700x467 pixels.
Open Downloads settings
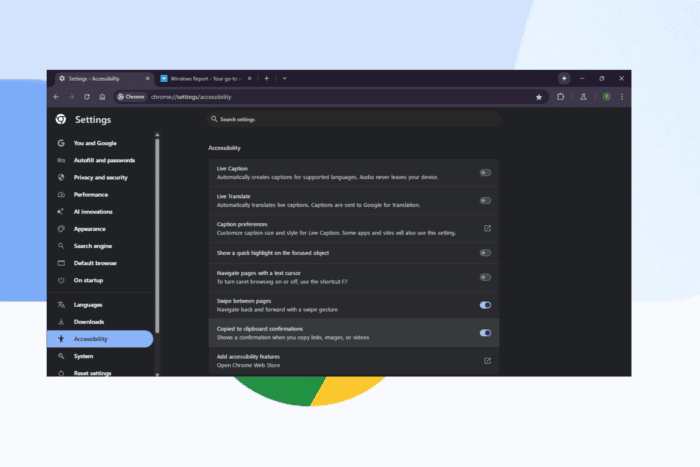(x=100, y=322)
